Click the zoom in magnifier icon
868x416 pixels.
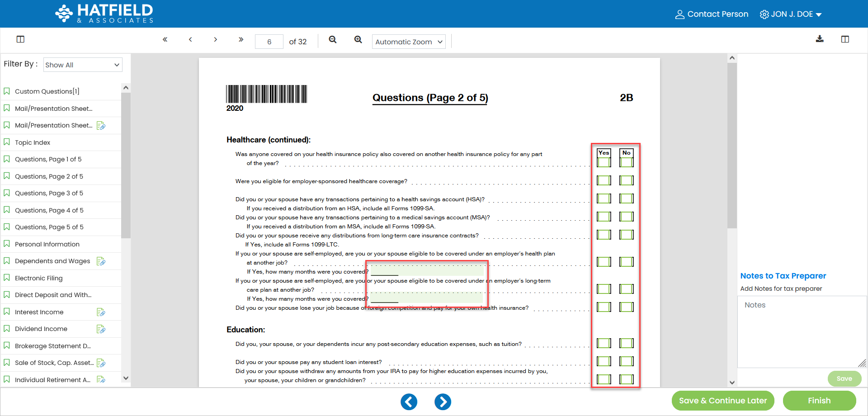click(358, 40)
